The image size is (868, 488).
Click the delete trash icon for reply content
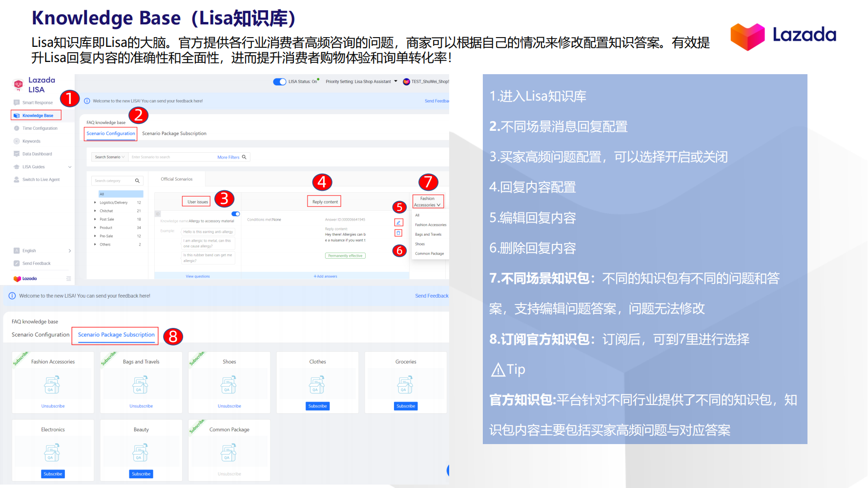coord(399,233)
